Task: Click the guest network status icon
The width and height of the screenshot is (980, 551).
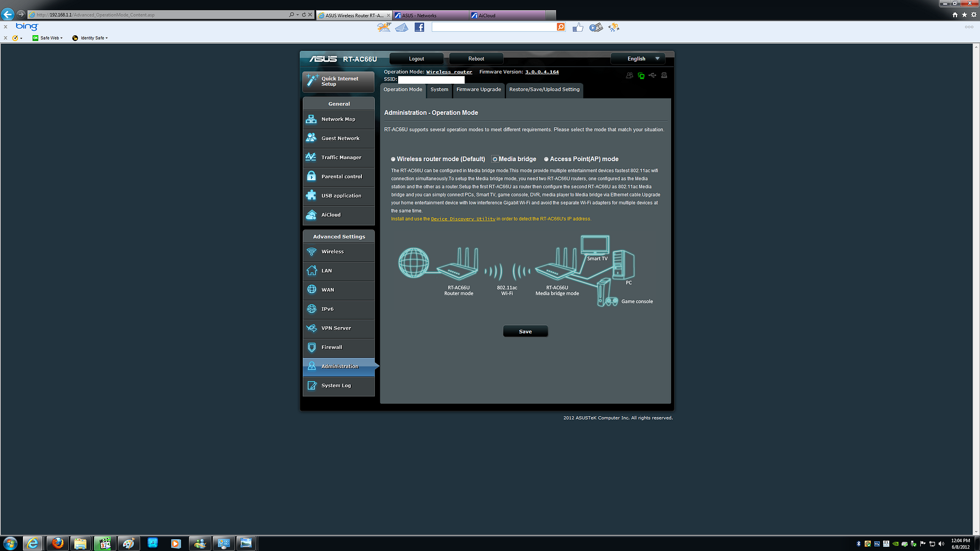Action: click(x=629, y=76)
